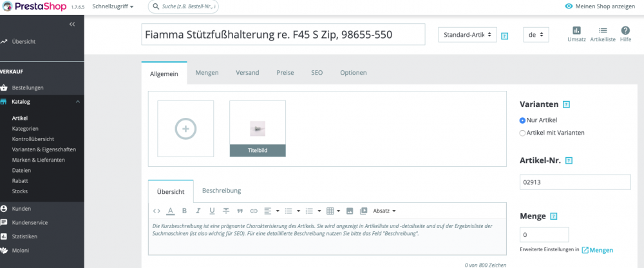Switch to the Versand tab

(247, 73)
